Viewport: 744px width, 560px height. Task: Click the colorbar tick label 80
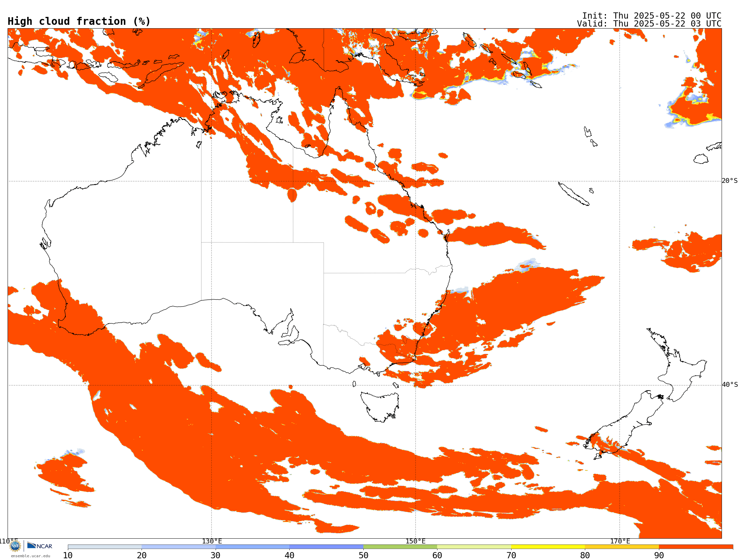coord(585,555)
